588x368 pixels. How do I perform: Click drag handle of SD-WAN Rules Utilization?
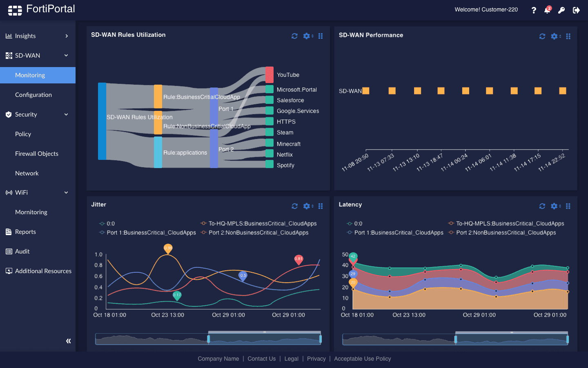tap(321, 36)
